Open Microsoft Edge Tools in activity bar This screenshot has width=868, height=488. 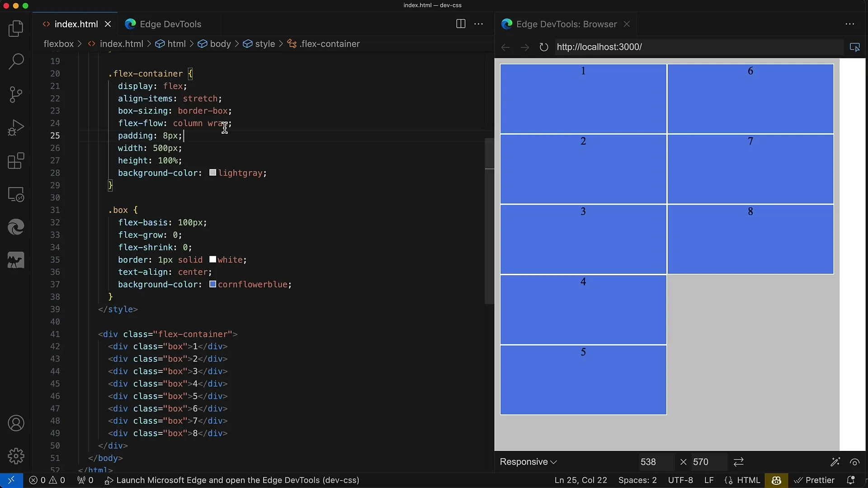tap(16, 227)
